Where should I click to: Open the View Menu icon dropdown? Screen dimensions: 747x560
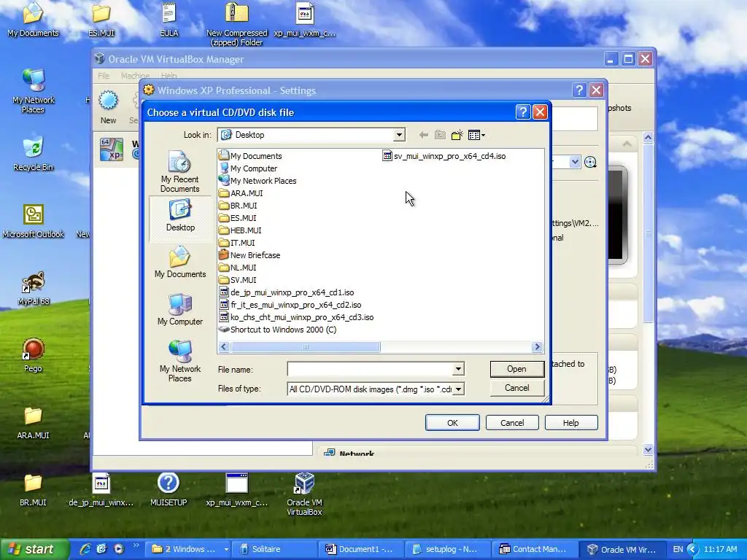476,135
